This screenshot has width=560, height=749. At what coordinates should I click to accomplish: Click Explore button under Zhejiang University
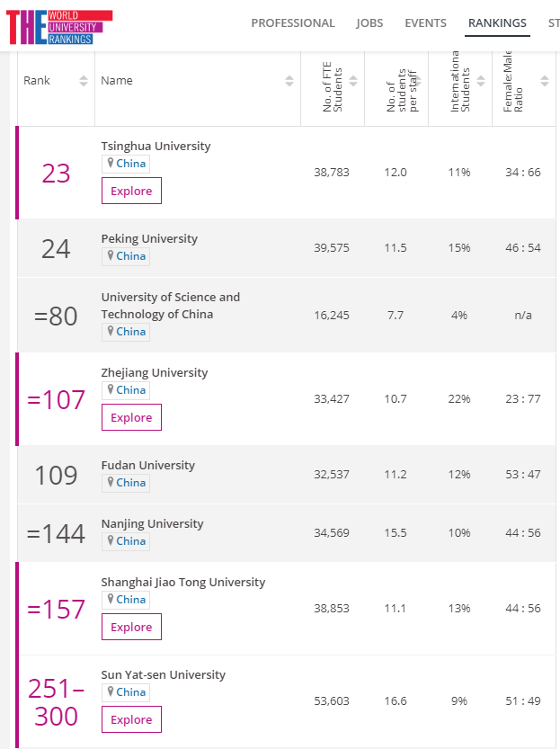coord(131,417)
